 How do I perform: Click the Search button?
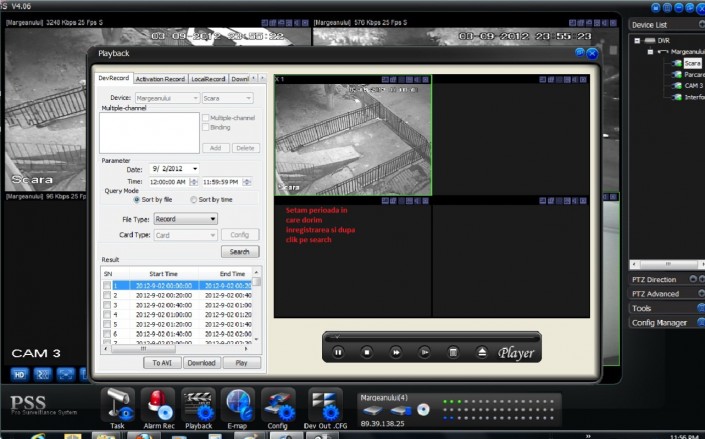click(x=239, y=252)
